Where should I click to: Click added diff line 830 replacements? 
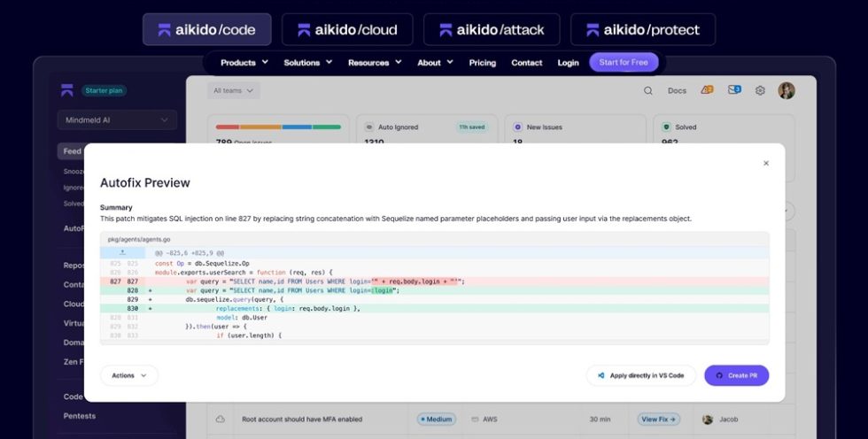point(435,309)
